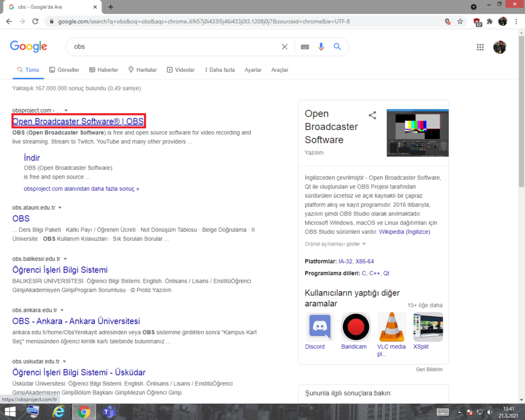The height and width of the screenshot is (420, 525).
Task: Share the Open Broadcaster Software knowledge panel
Action: [x=372, y=116]
